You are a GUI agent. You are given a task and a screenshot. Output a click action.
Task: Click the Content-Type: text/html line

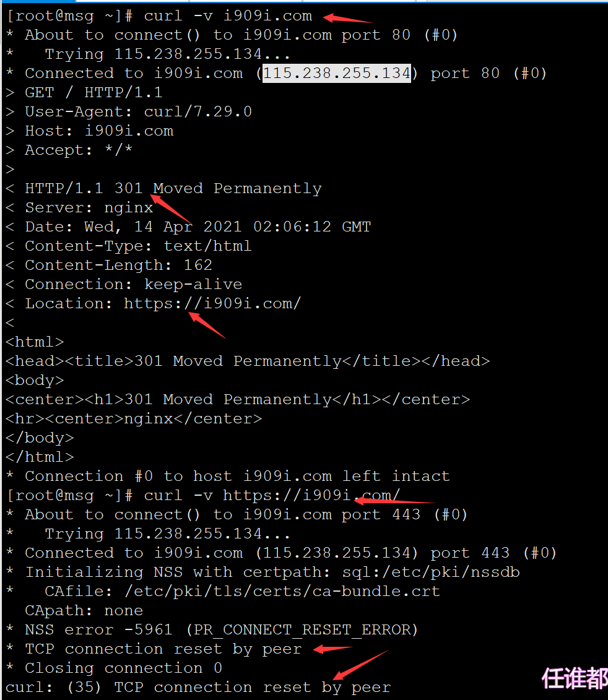(129, 246)
